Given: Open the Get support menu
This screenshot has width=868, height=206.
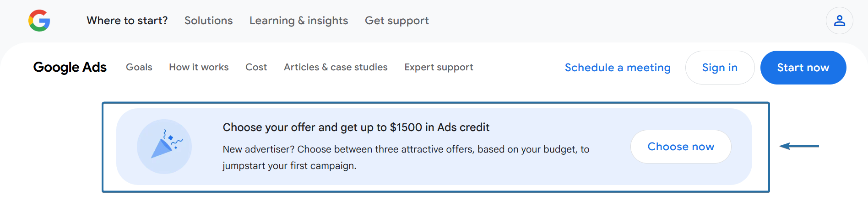Looking at the screenshot, I should coord(396,21).
